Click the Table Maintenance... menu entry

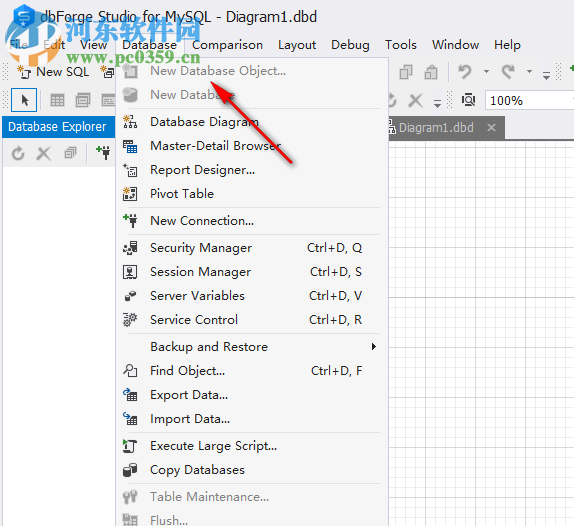click(x=251, y=497)
